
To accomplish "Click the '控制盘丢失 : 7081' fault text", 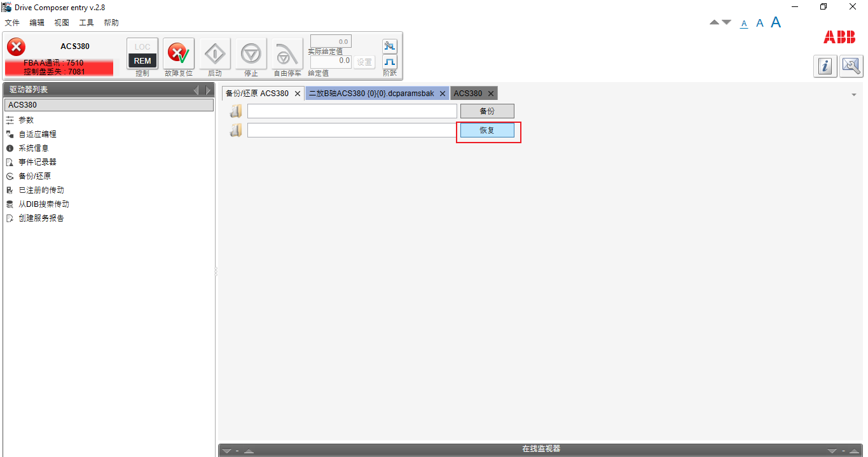I will click(54, 72).
